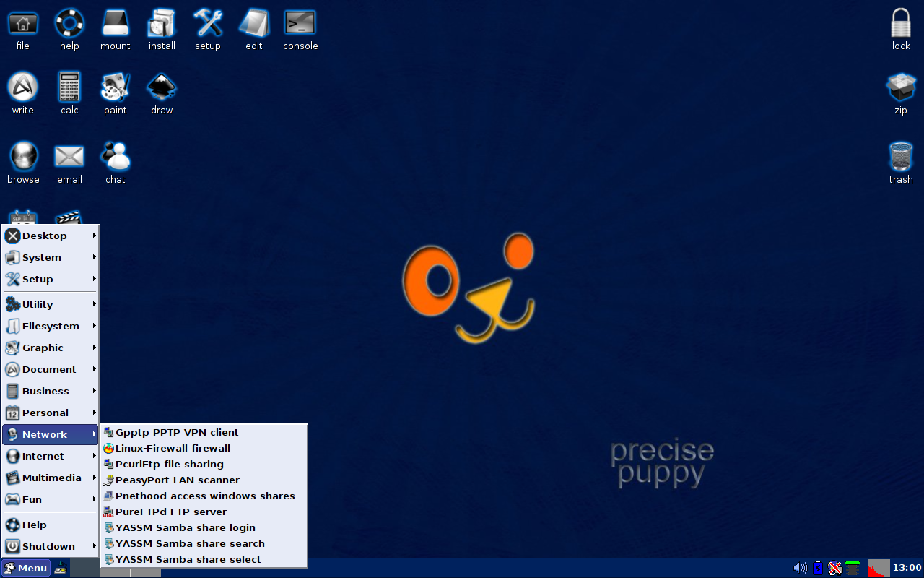The height and width of the screenshot is (578, 924).
Task: Open YASSM Samba share select
Action: point(204,559)
